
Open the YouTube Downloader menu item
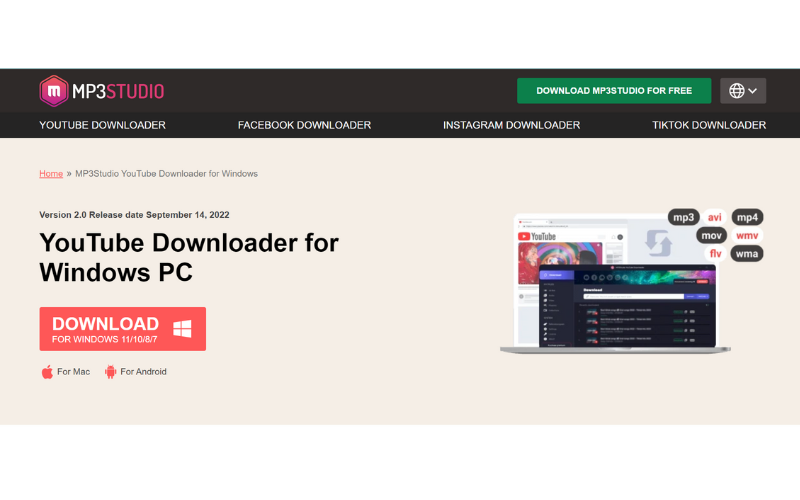coord(102,125)
